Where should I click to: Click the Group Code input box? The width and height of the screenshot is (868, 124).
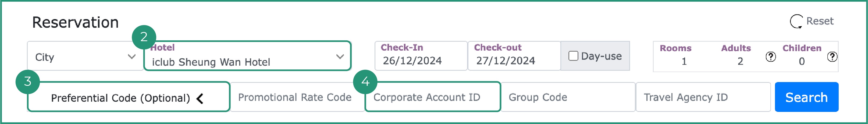click(567, 97)
